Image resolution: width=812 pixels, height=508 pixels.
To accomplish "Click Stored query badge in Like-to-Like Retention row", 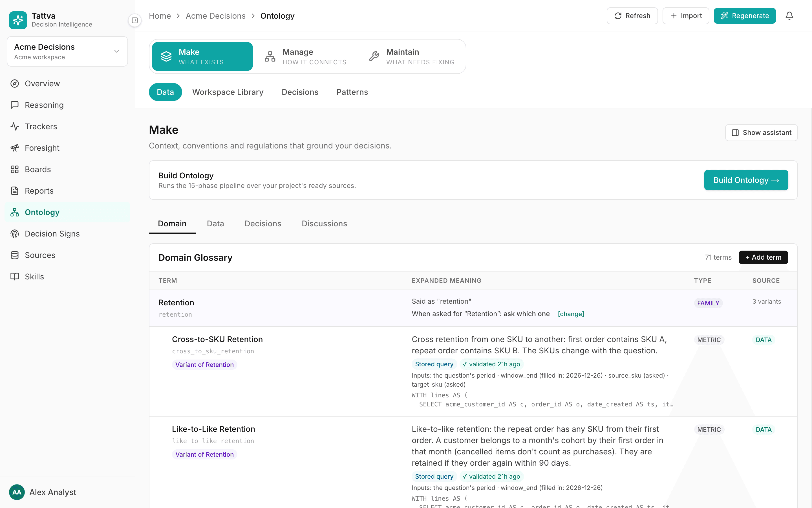I will click(x=434, y=476).
